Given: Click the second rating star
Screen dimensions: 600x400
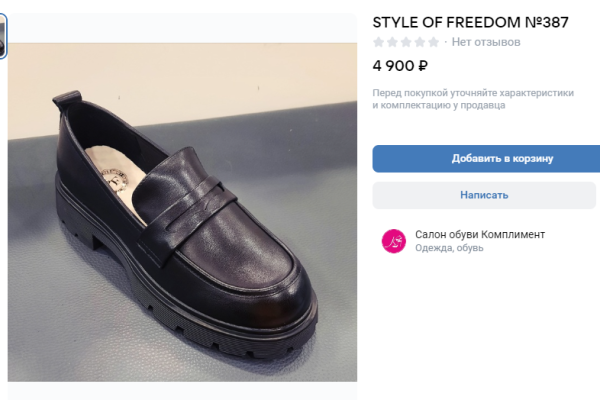Looking at the screenshot, I should pos(393,42).
